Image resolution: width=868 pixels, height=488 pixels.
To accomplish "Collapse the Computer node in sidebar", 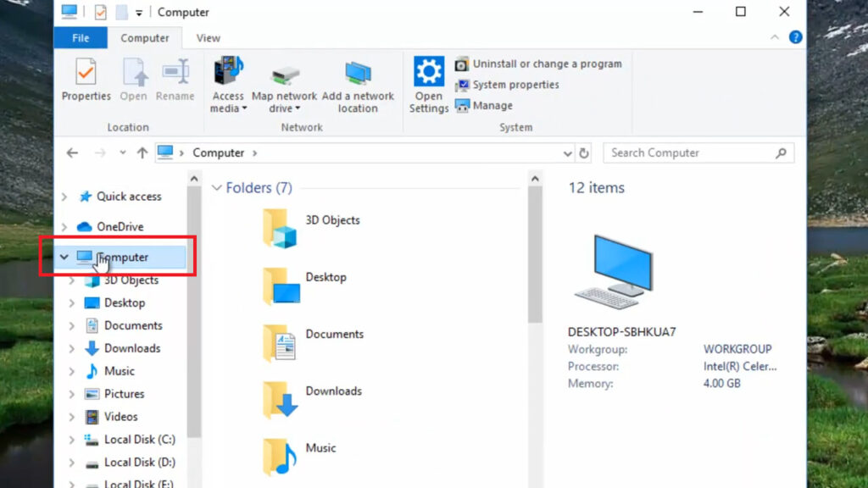I will [x=64, y=256].
